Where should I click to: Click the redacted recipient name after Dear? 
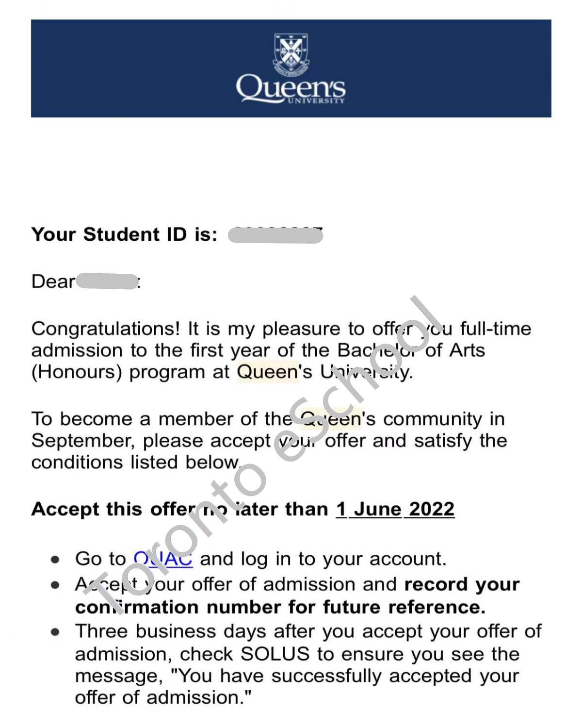click(x=107, y=282)
